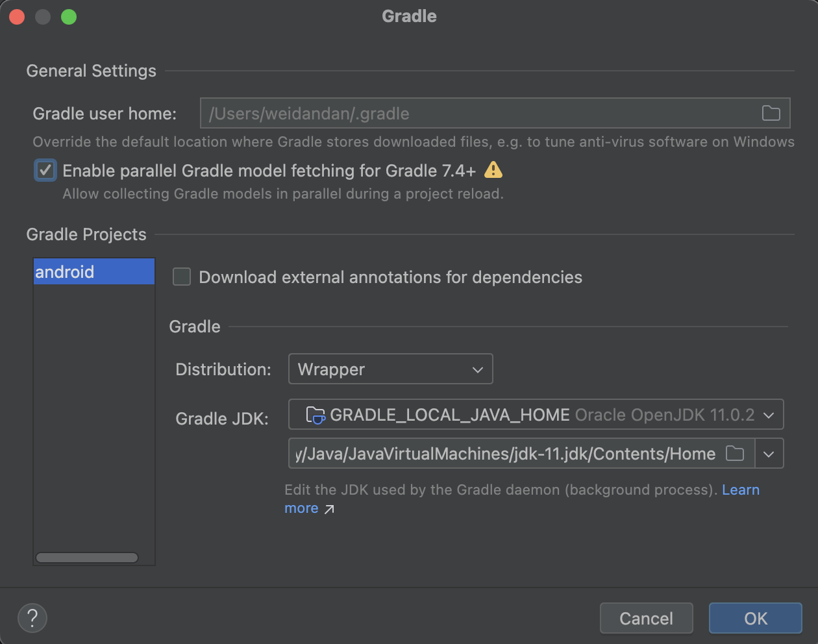Open the Learn more link
The width and height of the screenshot is (818, 644).
pos(741,489)
